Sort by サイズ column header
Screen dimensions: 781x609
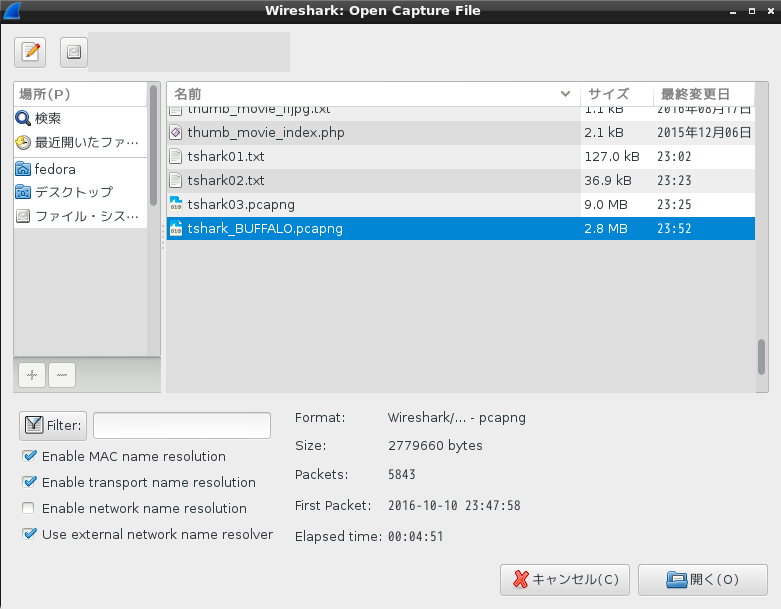tap(617, 94)
